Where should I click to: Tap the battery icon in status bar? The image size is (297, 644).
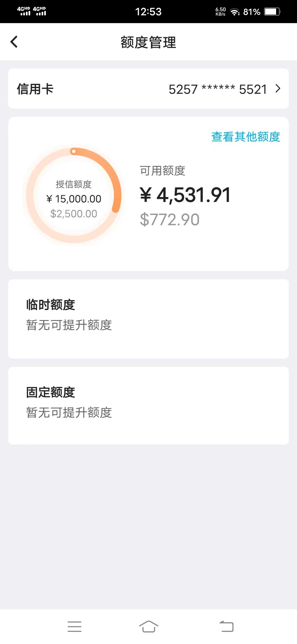272,12
